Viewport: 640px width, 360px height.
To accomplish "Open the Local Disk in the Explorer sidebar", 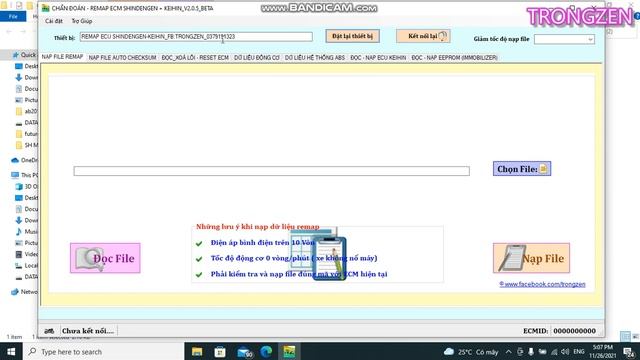I will click(26, 265).
